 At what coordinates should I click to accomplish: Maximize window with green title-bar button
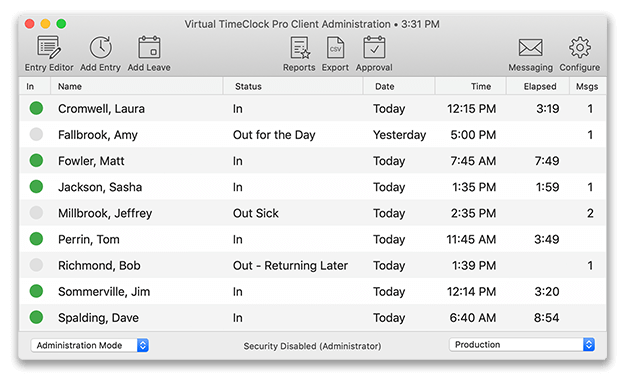(61, 24)
